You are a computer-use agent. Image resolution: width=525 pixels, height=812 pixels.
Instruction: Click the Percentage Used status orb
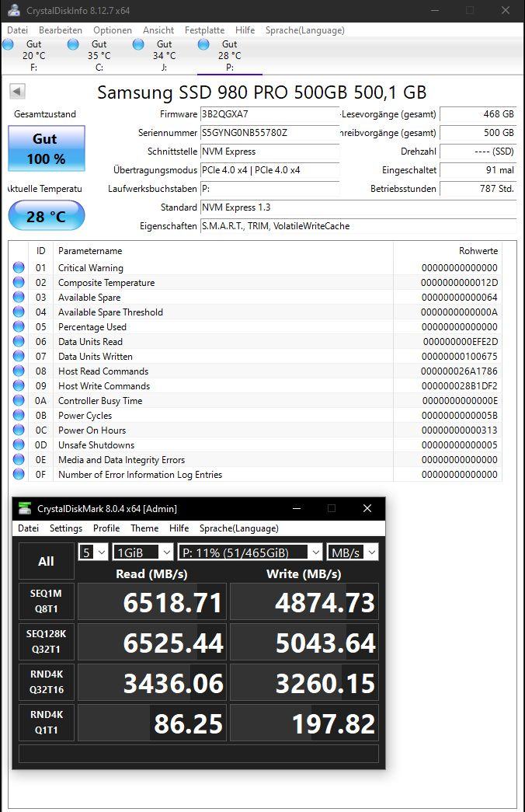click(x=19, y=326)
